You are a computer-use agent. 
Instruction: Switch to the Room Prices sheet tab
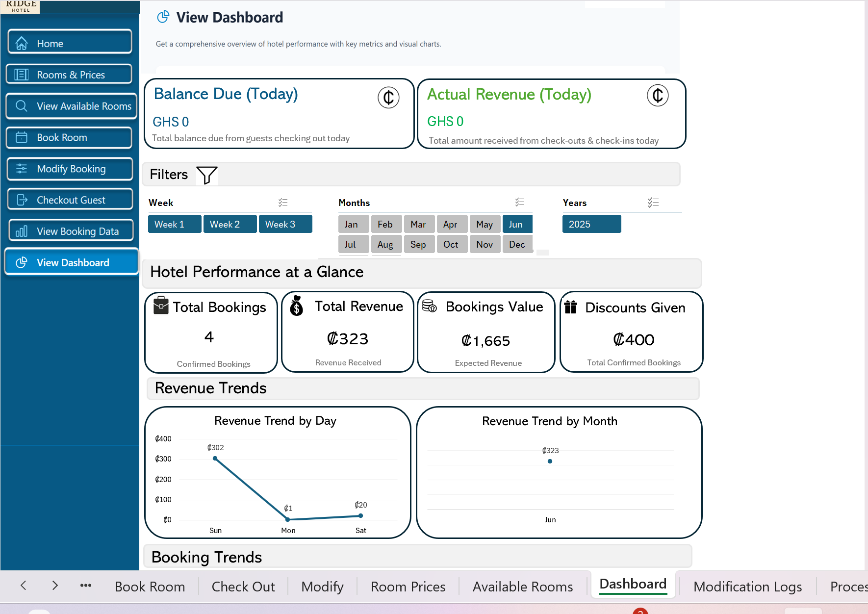pos(408,587)
